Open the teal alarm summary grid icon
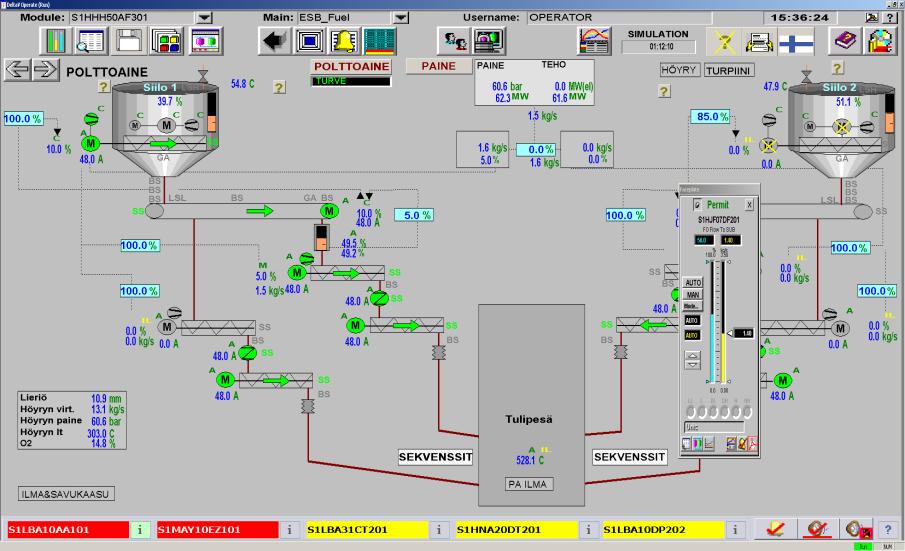The height and width of the screenshot is (551, 905). pos(379,41)
